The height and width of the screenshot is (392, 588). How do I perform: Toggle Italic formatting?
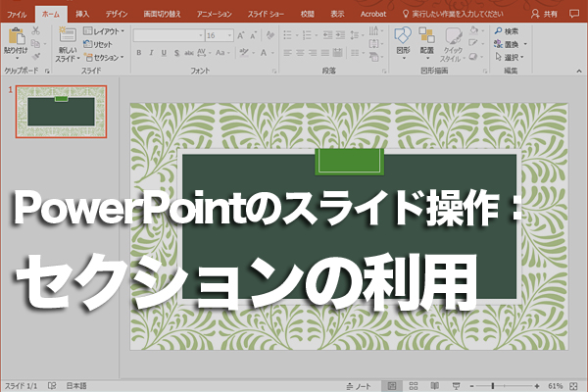pyautogui.click(x=151, y=53)
